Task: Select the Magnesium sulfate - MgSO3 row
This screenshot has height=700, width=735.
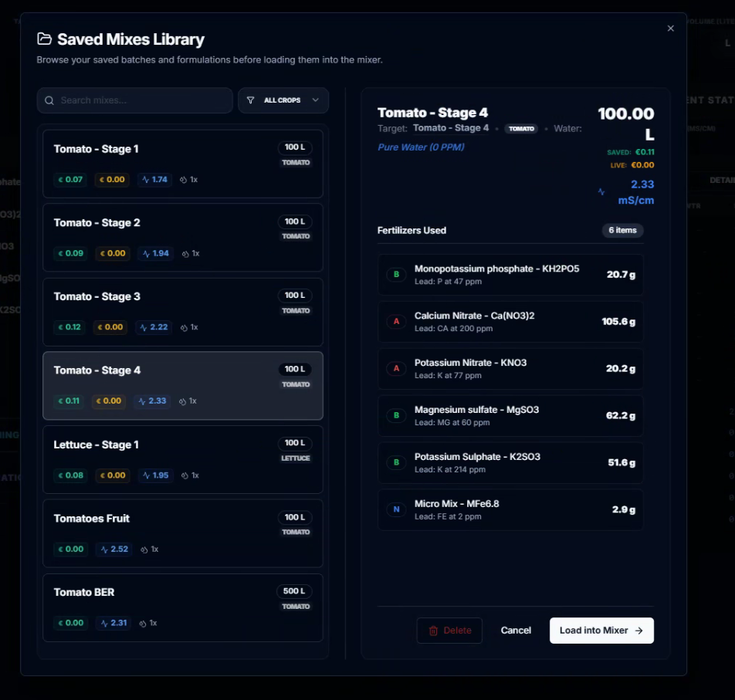Action: coord(510,415)
